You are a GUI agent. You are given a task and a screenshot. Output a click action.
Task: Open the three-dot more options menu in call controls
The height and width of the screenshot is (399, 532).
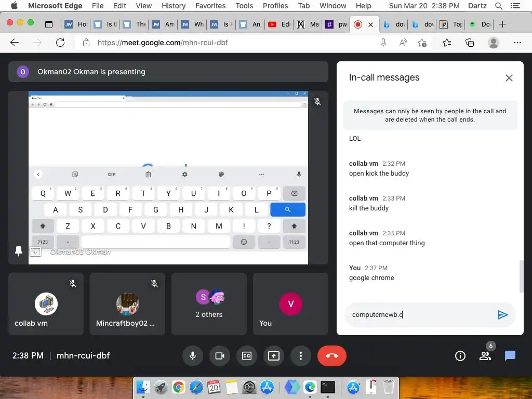301,355
